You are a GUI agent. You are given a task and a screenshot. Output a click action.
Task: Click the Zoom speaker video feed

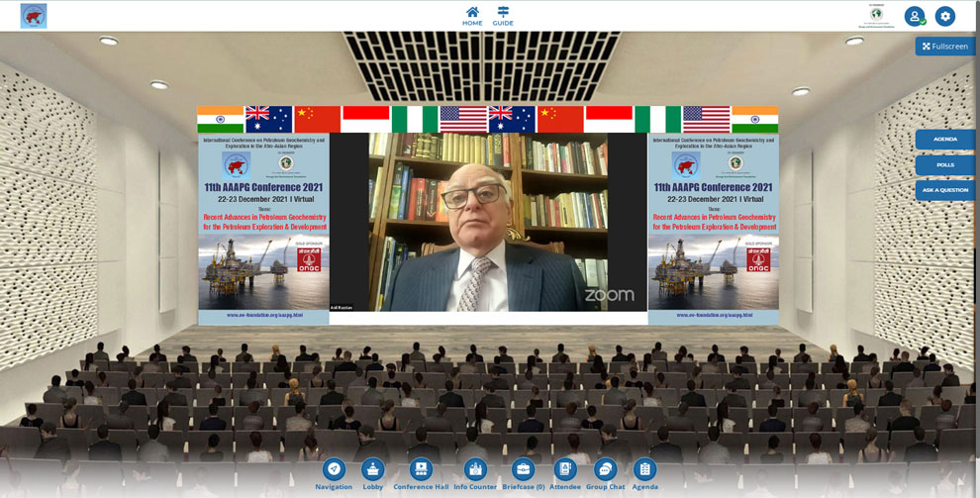488,222
